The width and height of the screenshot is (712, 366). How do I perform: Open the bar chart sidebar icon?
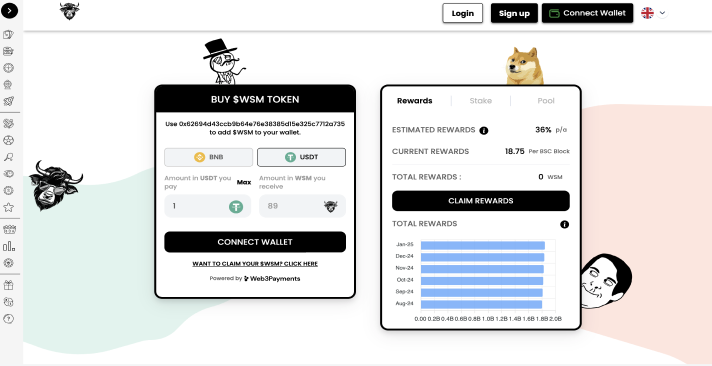(8, 246)
